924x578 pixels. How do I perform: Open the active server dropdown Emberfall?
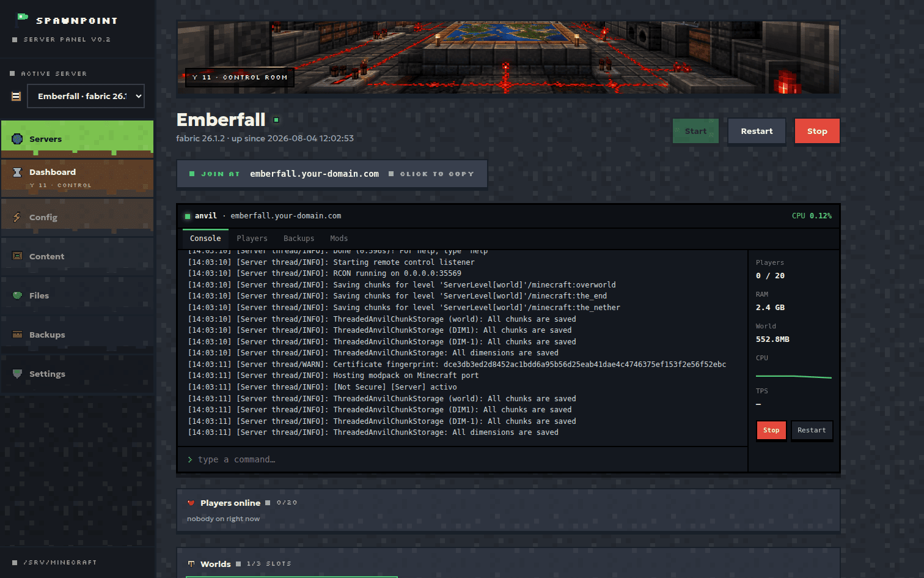[x=86, y=96]
